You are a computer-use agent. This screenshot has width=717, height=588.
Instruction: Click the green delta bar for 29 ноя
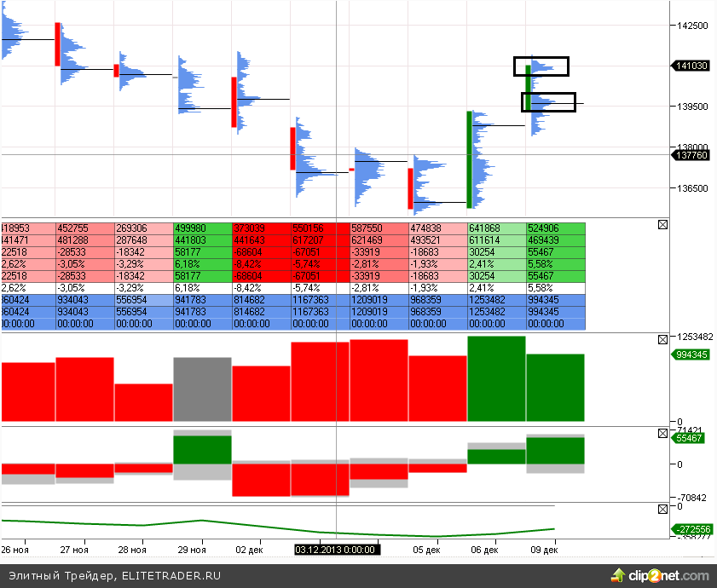point(203,450)
